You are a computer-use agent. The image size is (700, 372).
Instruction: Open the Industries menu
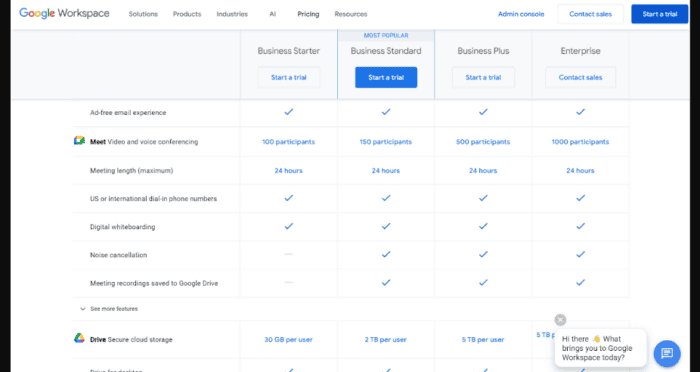[x=232, y=14]
